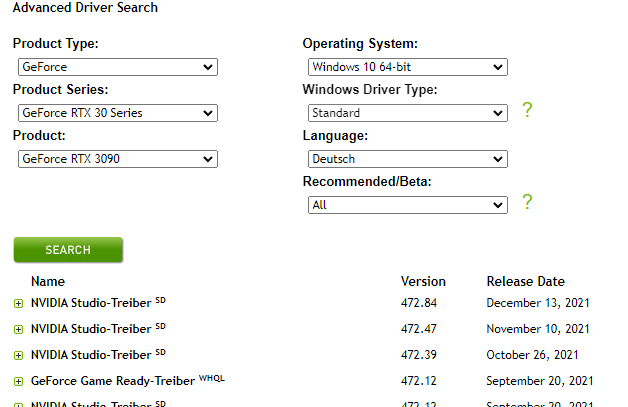
Task: Click the Game Ready-Treiber date September 20, 2021
Action: [x=539, y=381]
